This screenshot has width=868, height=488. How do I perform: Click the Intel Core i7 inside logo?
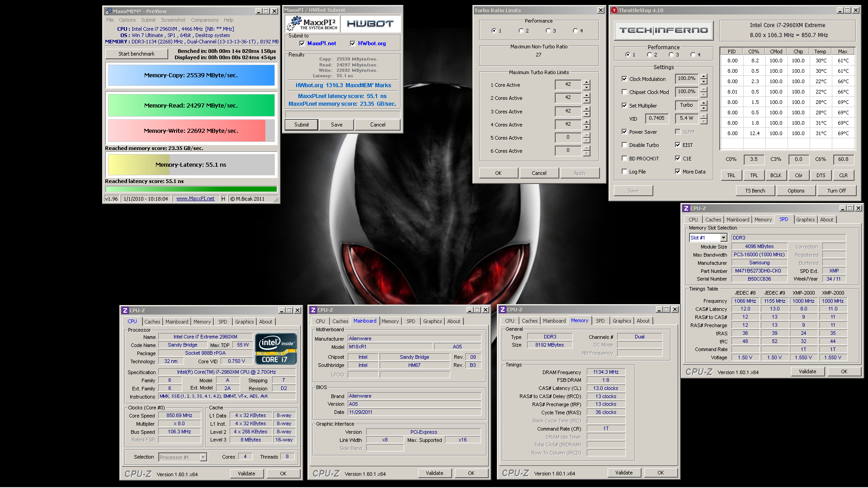point(276,348)
